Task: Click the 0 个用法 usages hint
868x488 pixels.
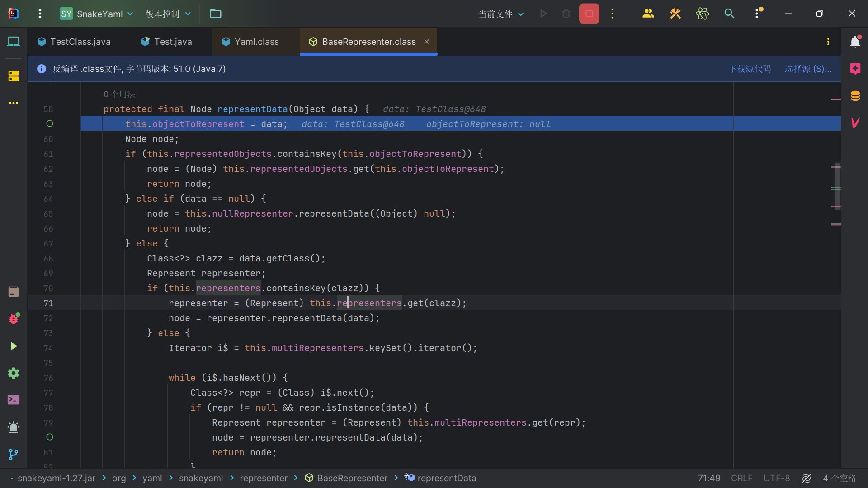Action: click(119, 94)
